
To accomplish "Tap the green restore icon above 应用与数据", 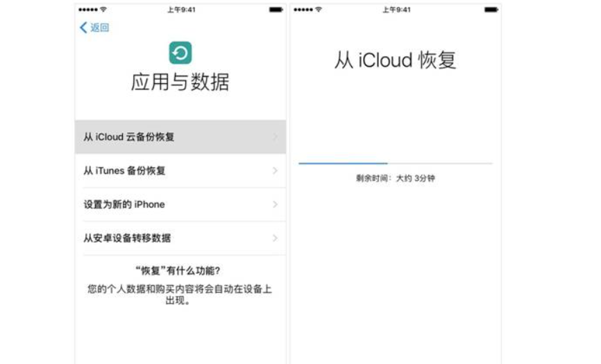I will pos(180,53).
